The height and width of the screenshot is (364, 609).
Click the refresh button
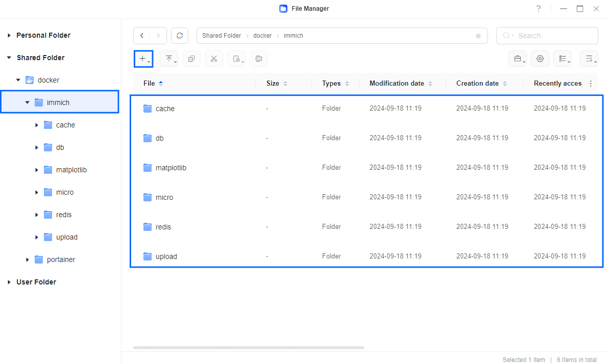pos(180,36)
